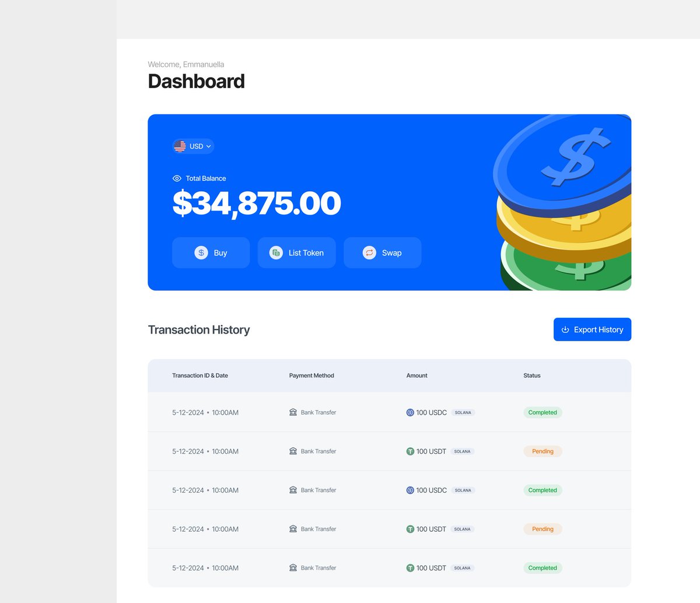The width and height of the screenshot is (700, 603).
Task: Click the Swap button
Action: pyautogui.click(x=382, y=253)
